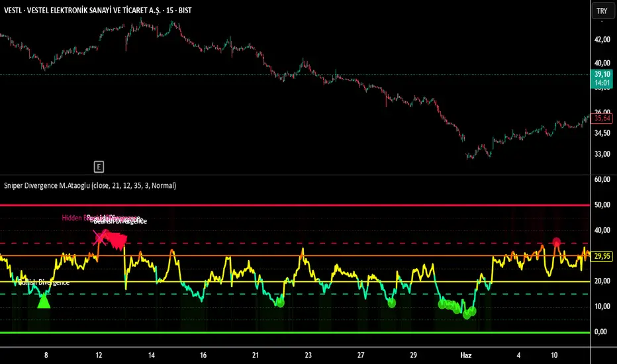Open Sniper Divergence indicator title legend
The width and height of the screenshot is (617, 364).
pyautogui.click(x=89, y=186)
